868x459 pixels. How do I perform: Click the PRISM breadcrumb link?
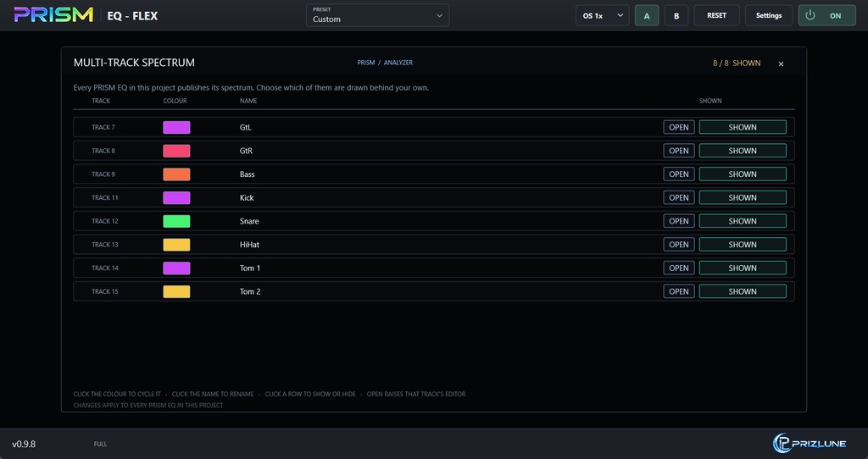tap(366, 63)
